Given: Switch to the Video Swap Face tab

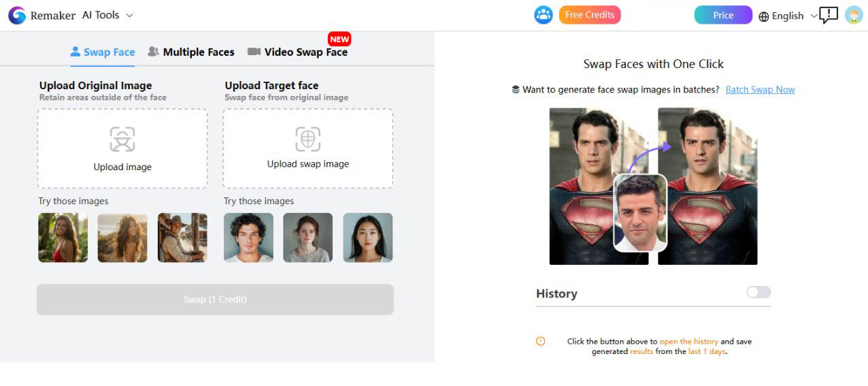Looking at the screenshot, I should (298, 52).
